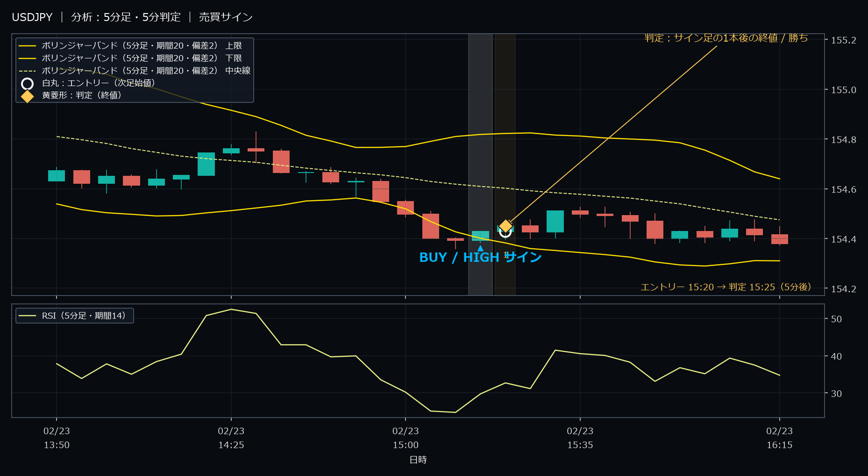This screenshot has height=476, width=868.
Task: Click the white circle icon in legend
Action: coord(28,84)
